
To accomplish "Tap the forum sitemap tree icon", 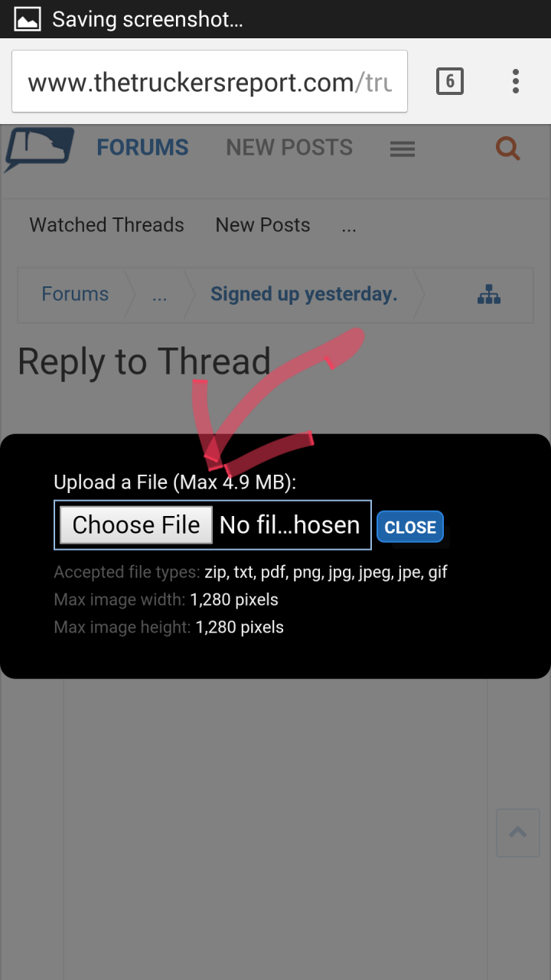I will pos(489,294).
